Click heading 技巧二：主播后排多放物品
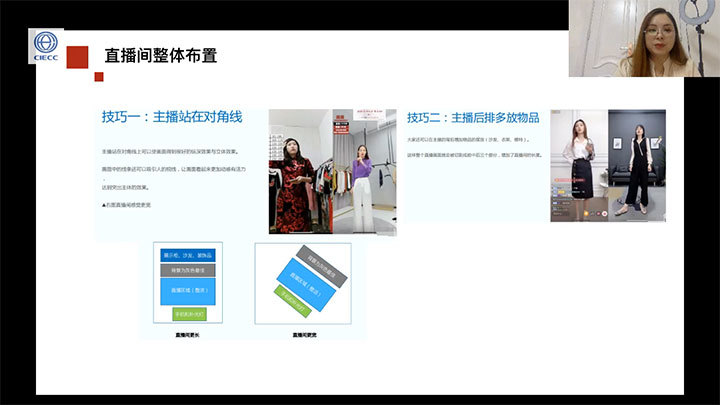 point(476,116)
